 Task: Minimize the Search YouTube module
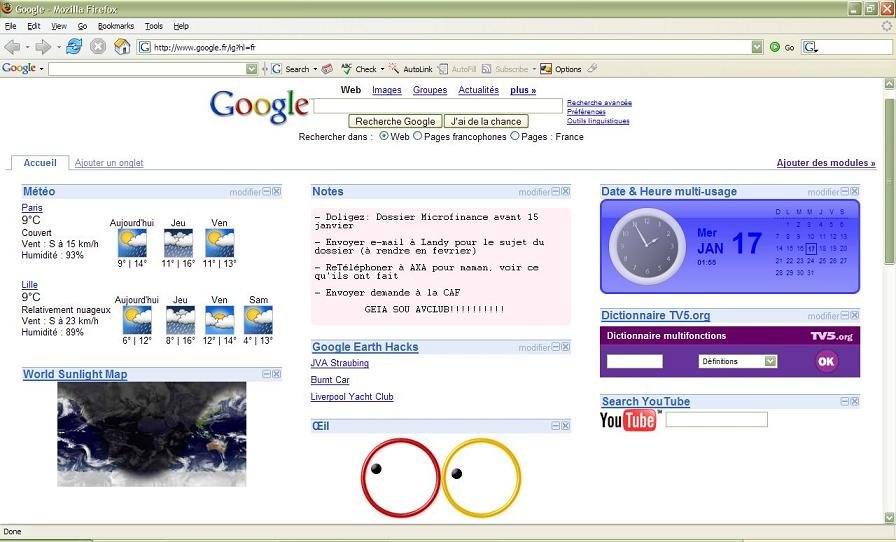(845, 402)
